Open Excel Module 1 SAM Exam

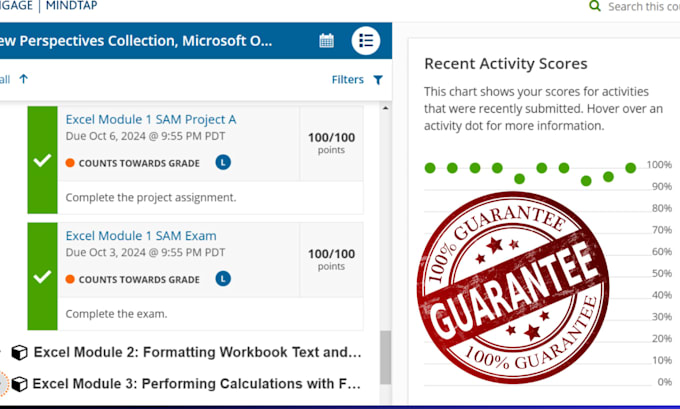(x=141, y=236)
